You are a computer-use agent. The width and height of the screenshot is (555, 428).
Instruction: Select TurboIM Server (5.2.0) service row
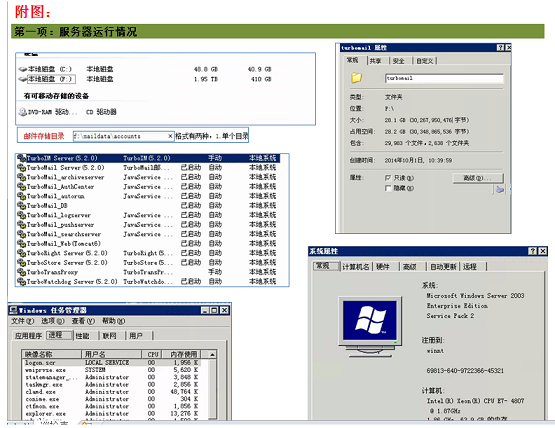pyautogui.click(x=148, y=158)
